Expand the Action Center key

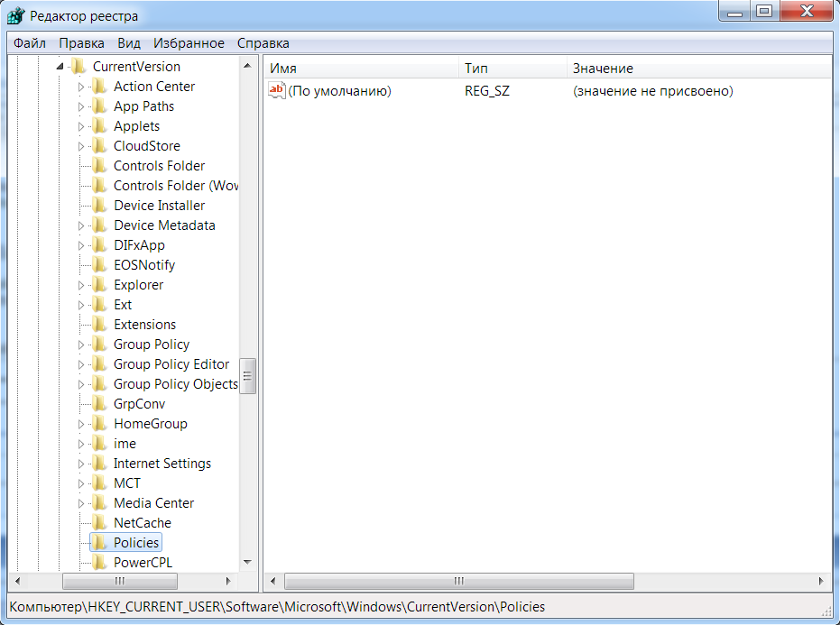(81, 87)
